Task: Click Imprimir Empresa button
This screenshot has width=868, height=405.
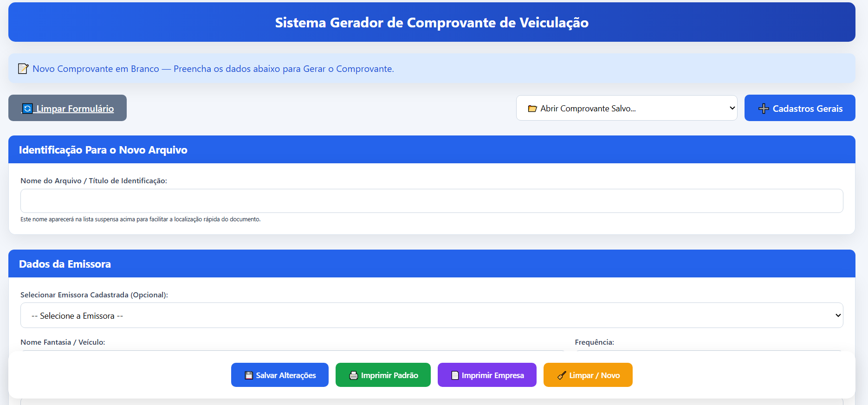Action: click(487, 375)
